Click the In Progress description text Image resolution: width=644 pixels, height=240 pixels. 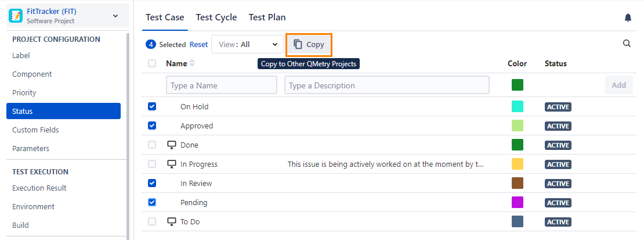point(385,164)
